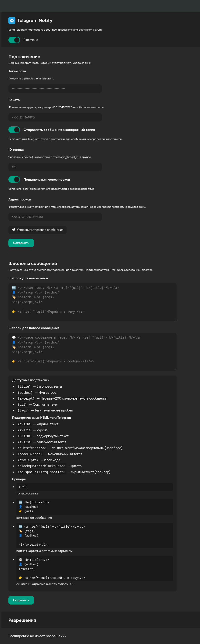Click the Перейти в тему example code block
The width and height of the screenshot is (200, 644).
pos(94,569)
